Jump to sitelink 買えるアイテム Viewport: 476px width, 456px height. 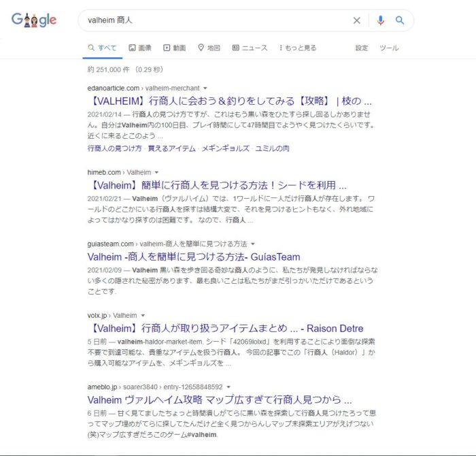click(x=172, y=148)
